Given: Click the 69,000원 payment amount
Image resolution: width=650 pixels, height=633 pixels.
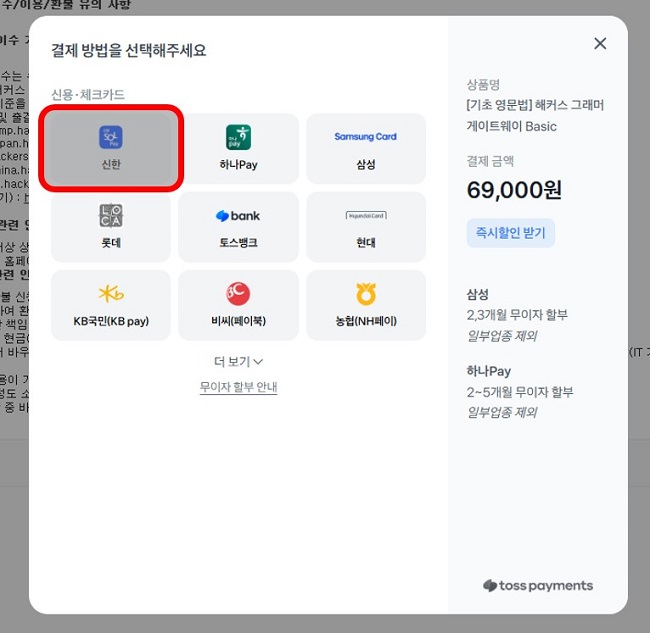Looking at the screenshot, I should click(513, 190).
